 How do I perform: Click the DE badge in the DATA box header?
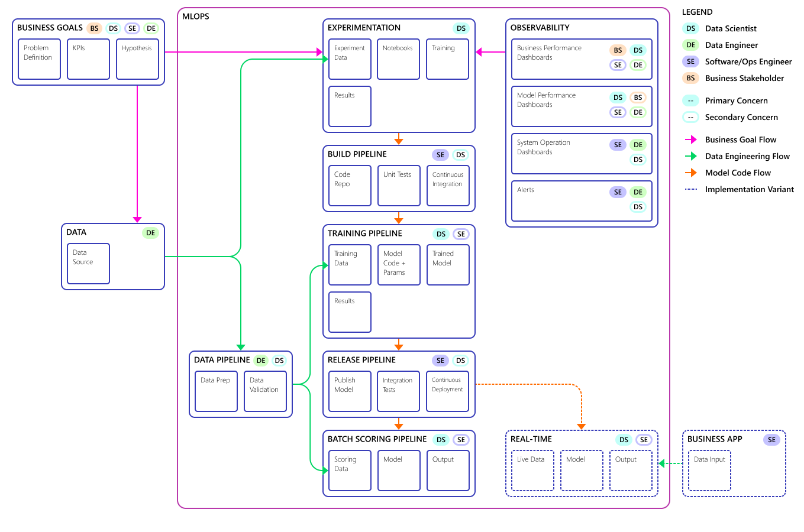point(151,233)
